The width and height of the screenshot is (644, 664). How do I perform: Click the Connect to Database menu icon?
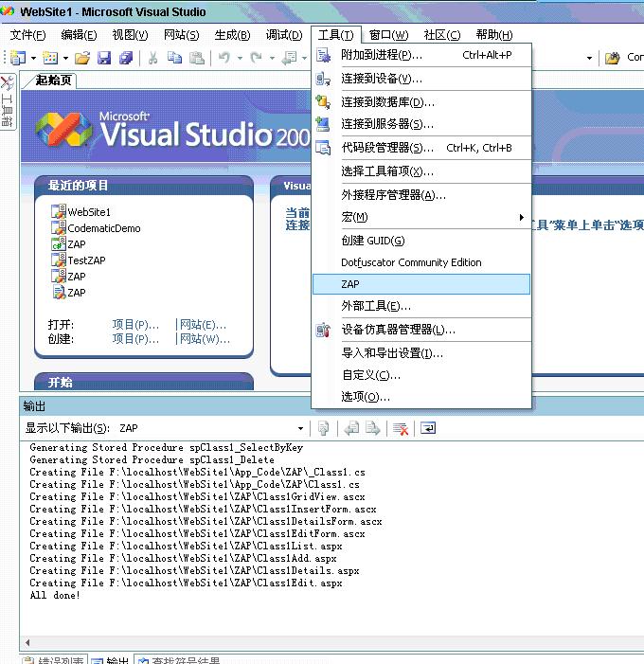pyautogui.click(x=323, y=102)
